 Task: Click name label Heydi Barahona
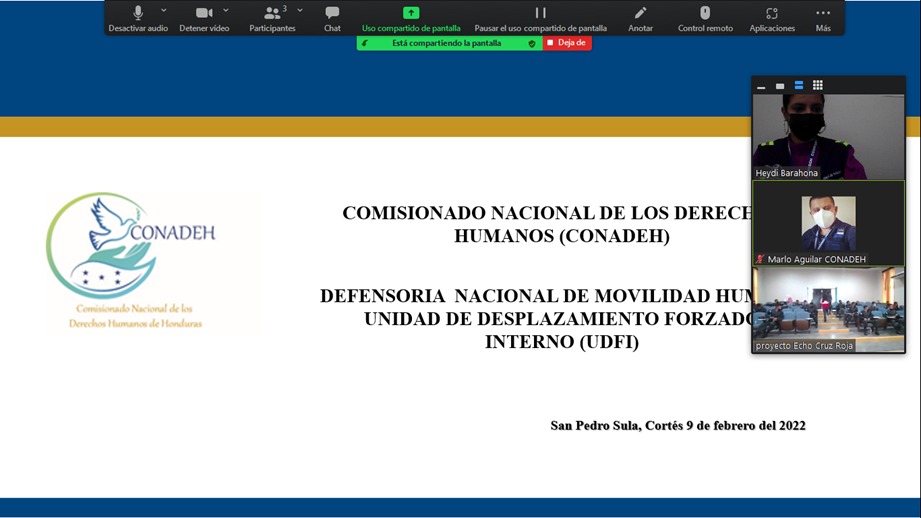pos(786,173)
